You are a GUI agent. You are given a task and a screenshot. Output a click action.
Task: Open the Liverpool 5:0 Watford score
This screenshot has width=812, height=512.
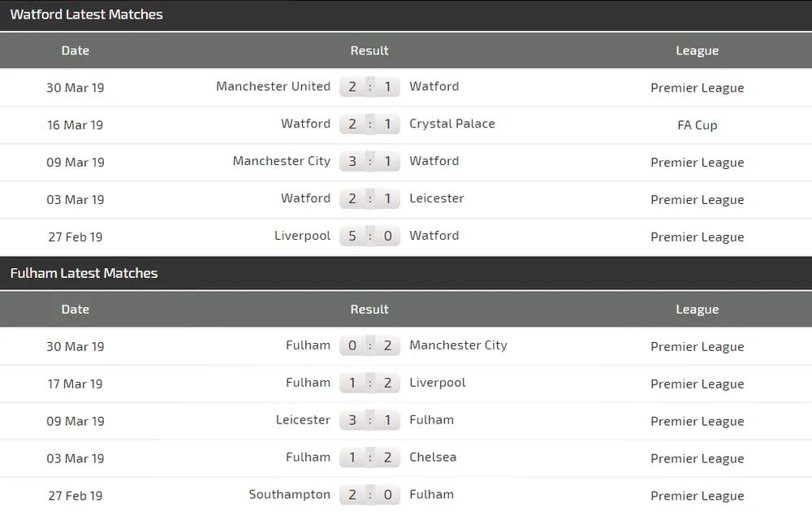coord(369,236)
